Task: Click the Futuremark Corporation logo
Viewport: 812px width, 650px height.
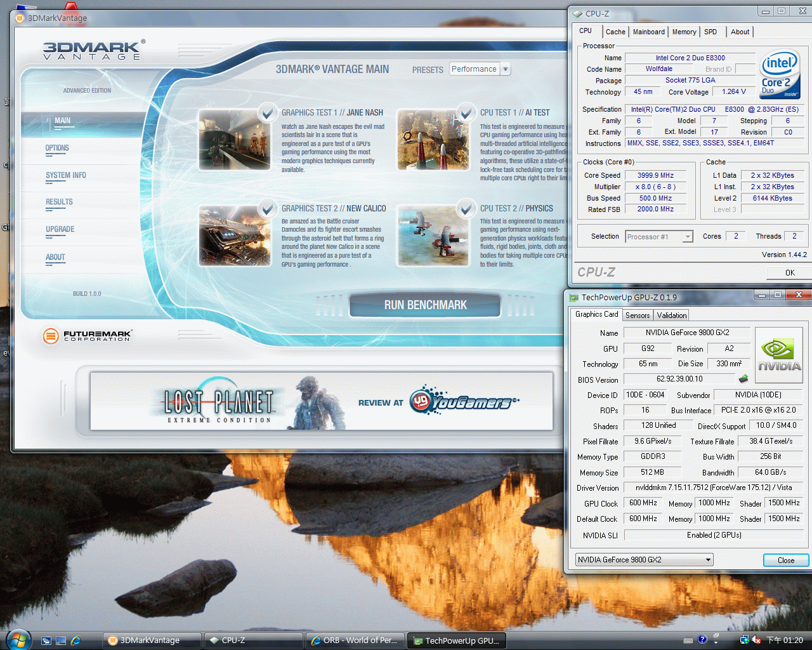Action: [x=87, y=335]
